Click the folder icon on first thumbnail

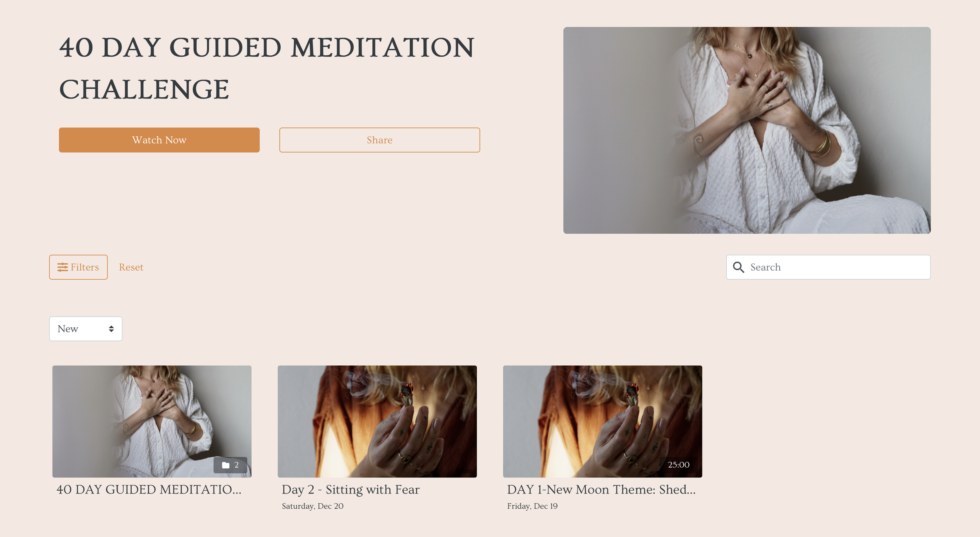[x=226, y=465]
